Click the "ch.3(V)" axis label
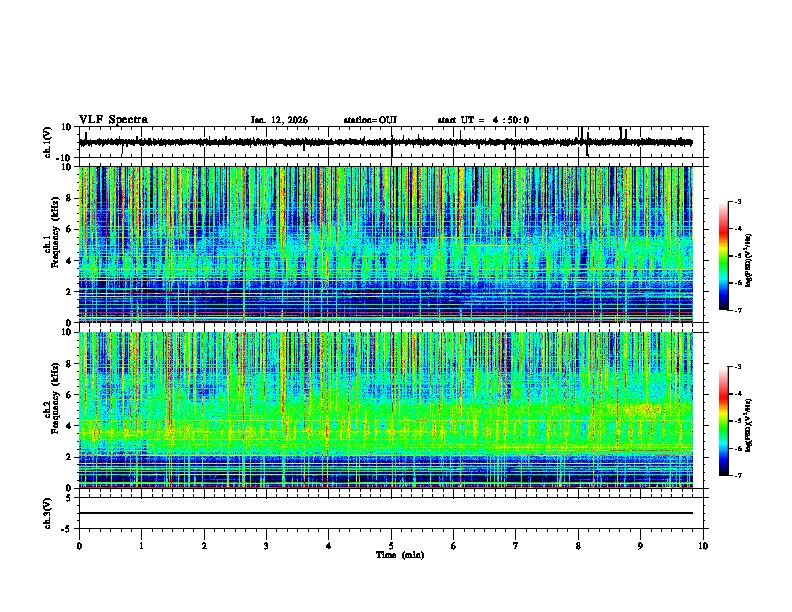This screenshot has height=612, width=792. pos(48,513)
